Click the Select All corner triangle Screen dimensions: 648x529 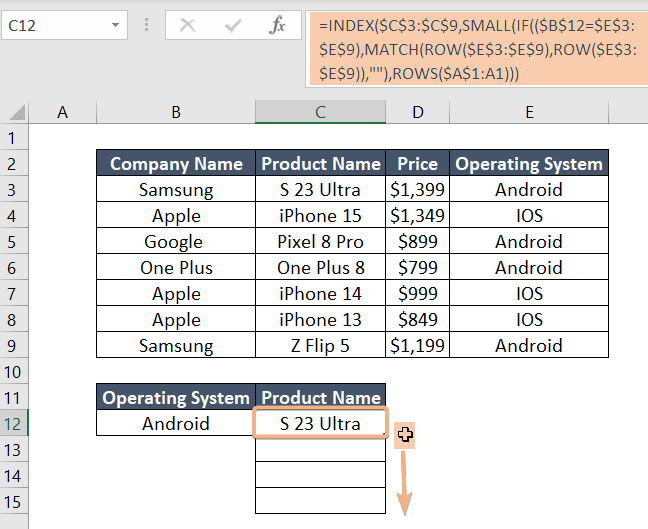pos(15,112)
